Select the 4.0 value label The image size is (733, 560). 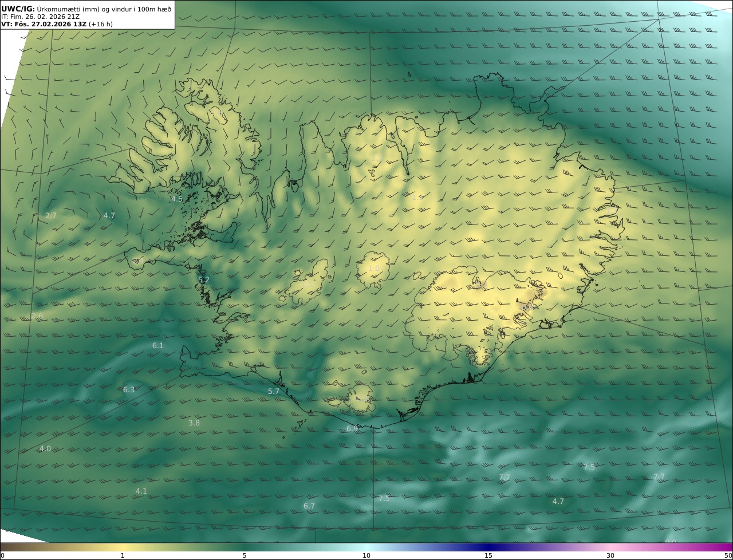[x=45, y=449]
